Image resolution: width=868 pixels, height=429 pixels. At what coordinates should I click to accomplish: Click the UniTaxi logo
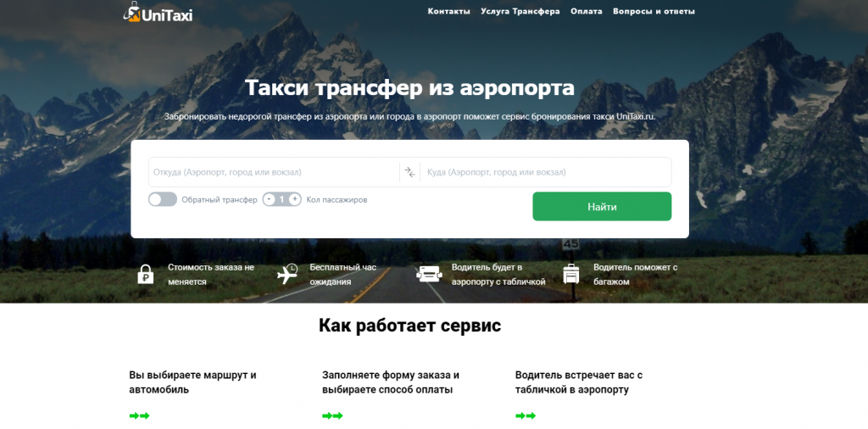point(158,12)
